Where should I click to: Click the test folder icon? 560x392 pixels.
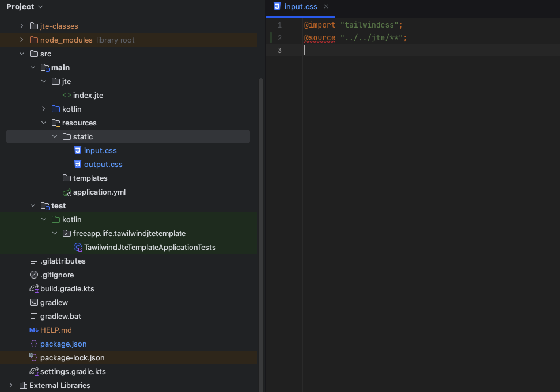tap(45, 206)
